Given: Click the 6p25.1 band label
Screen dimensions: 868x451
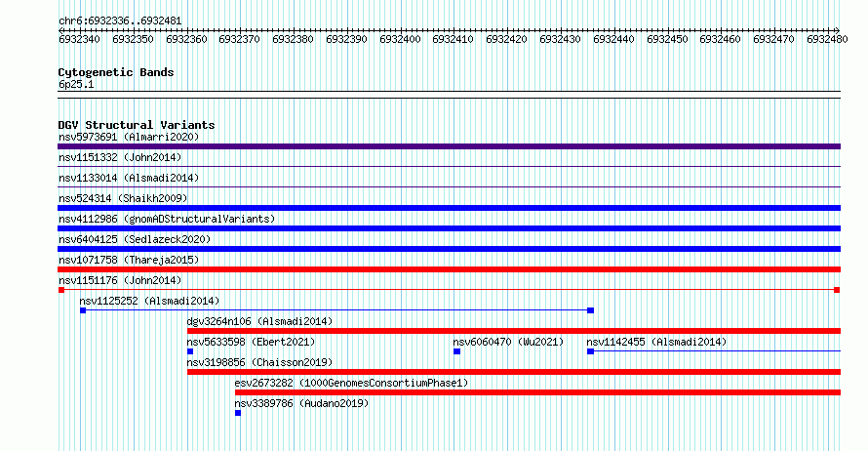Looking at the screenshot, I should [76, 84].
